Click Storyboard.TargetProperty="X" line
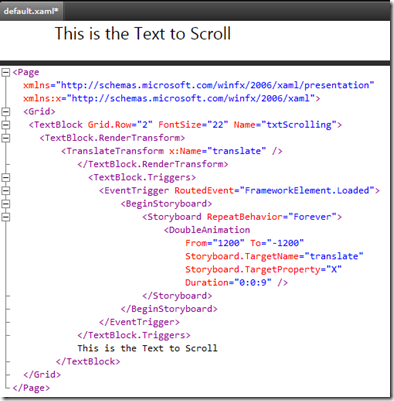The width and height of the screenshot is (394, 401). (x=264, y=269)
